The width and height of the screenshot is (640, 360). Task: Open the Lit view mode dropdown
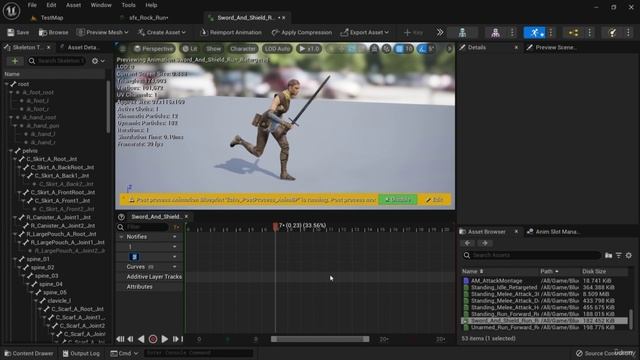coord(190,49)
